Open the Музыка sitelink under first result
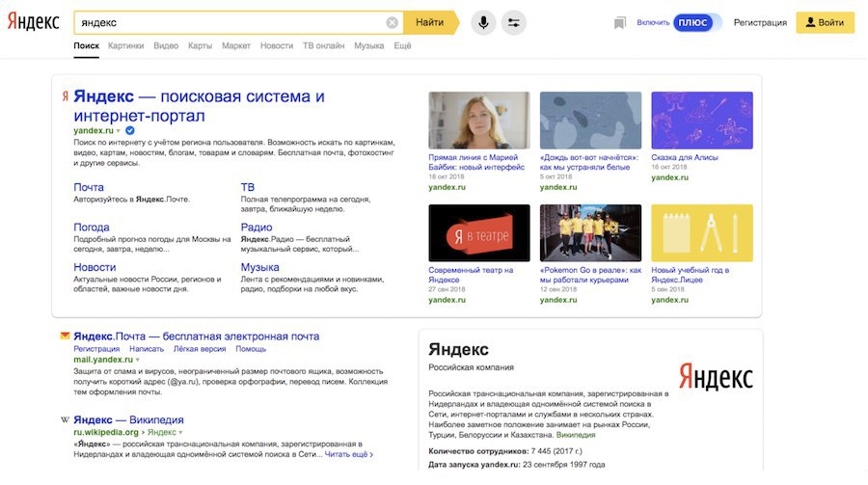The height and width of the screenshot is (485, 868). point(259,267)
